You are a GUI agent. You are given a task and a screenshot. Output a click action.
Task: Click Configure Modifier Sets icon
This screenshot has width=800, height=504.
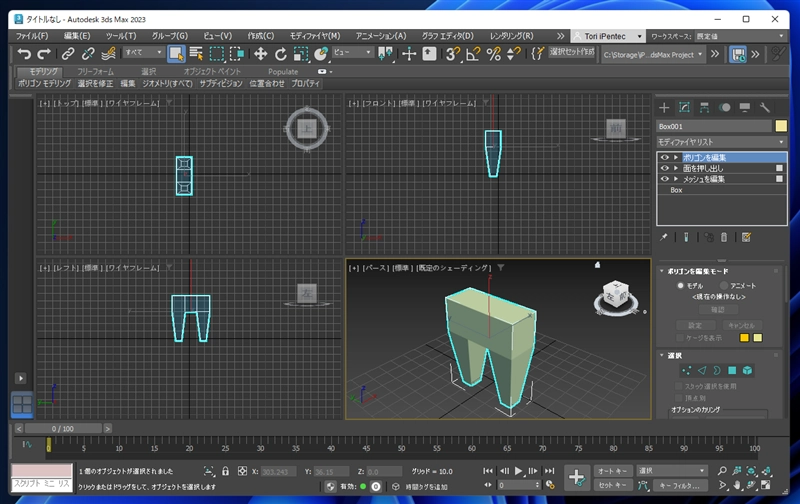(746, 237)
